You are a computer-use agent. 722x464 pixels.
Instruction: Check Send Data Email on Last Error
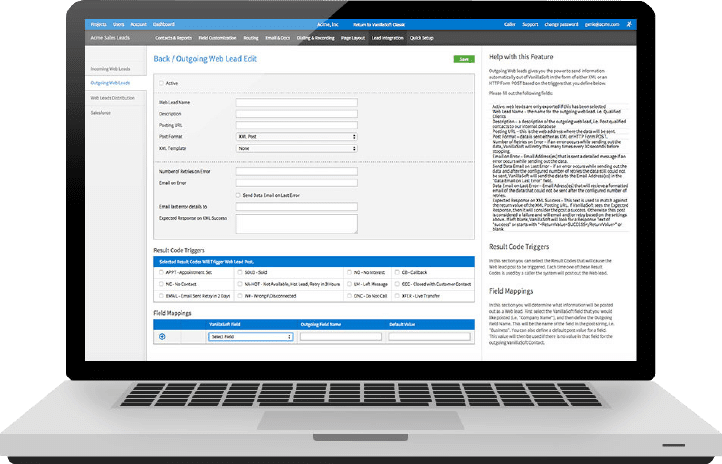point(237,195)
